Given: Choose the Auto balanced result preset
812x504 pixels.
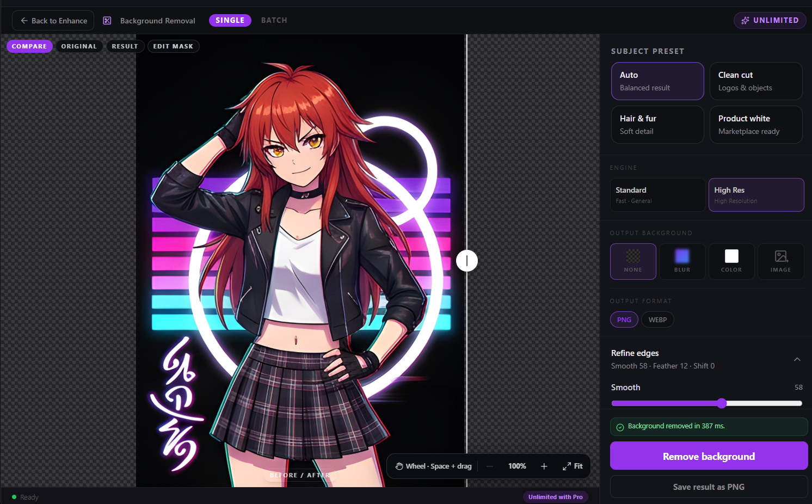Looking at the screenshot, I should click(x=657, y=81).
